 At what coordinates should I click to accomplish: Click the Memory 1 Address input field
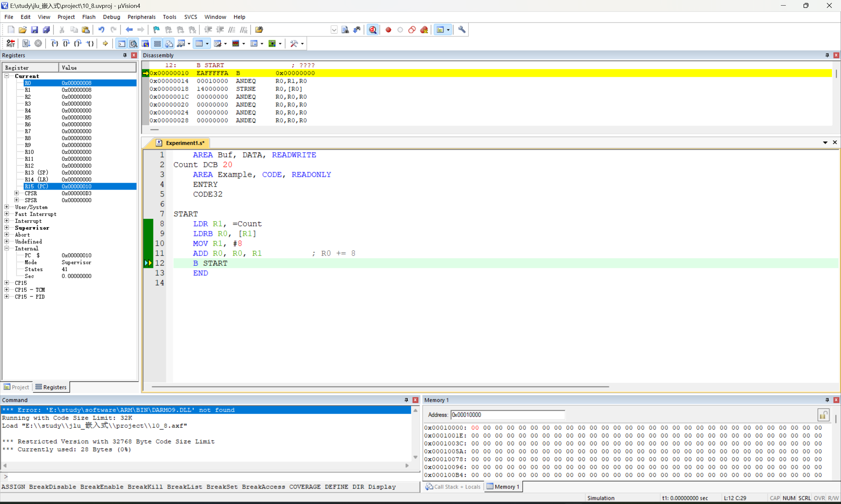tap(508, 415)
